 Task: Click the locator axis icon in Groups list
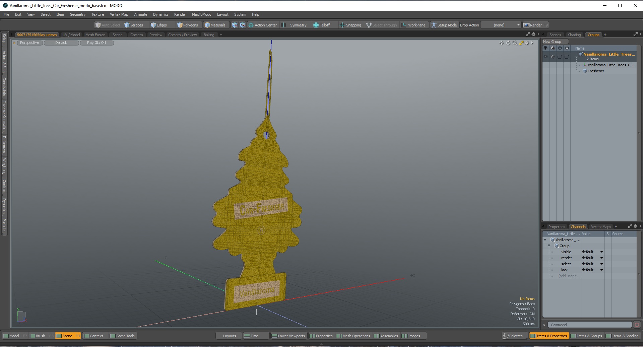[585, 65]
